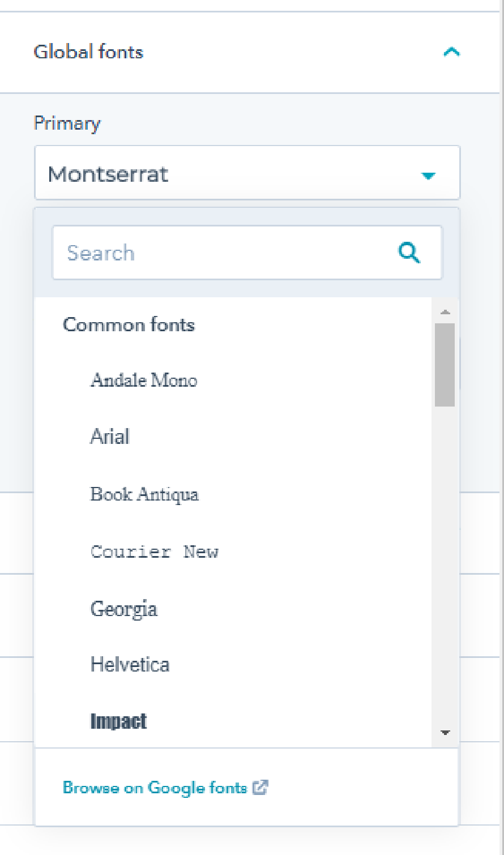Open the Browse on Google fonts link

(x=155, y=788)
